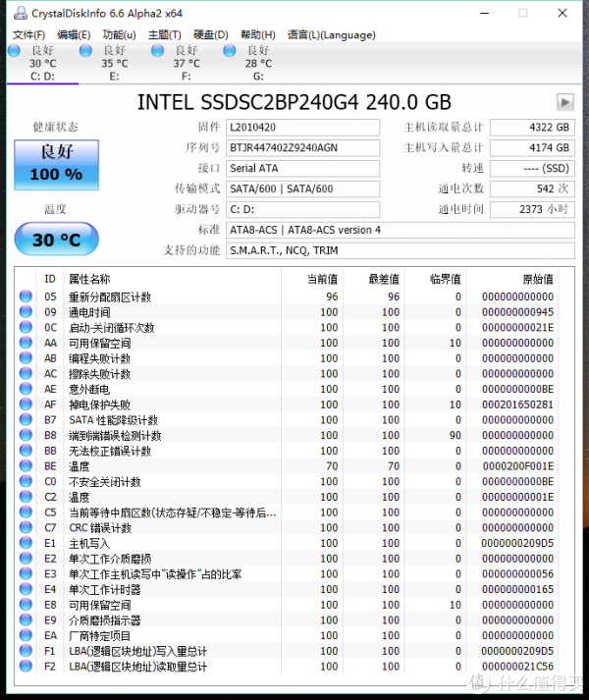Click status icon for attribute E2

(26, 558)
